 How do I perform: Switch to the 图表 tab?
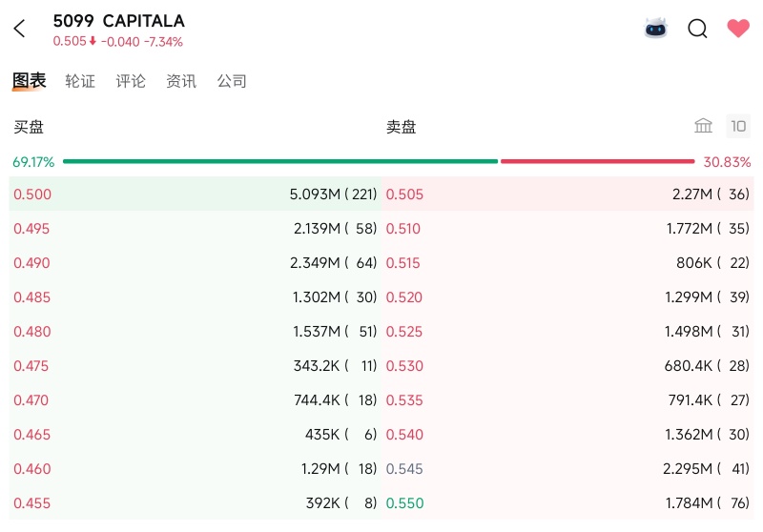pos(30,81)
